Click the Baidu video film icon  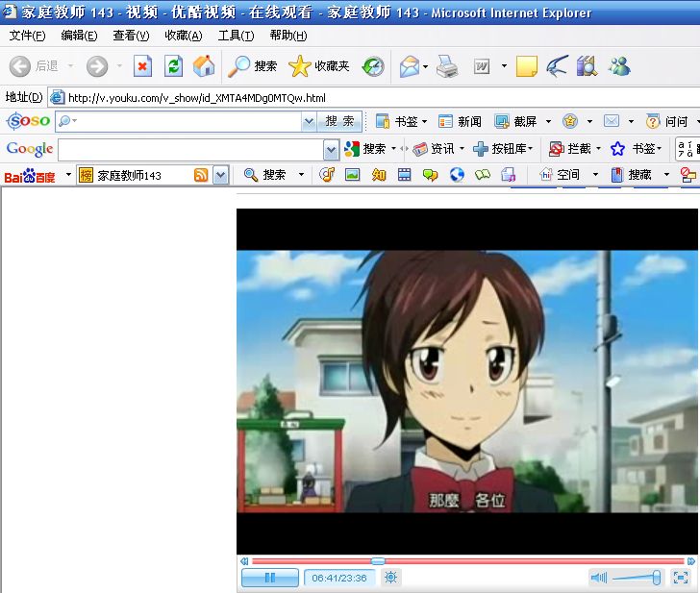[x=405, y=175]
